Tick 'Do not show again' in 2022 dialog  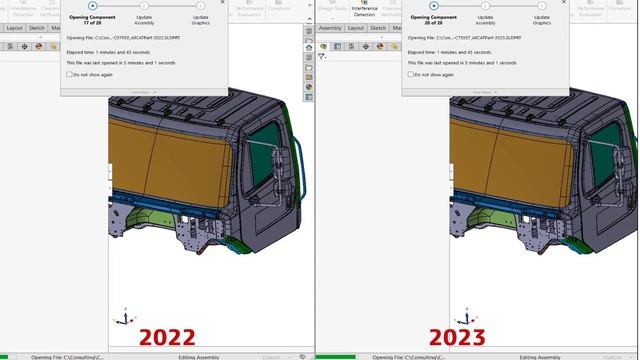[69, 74]
